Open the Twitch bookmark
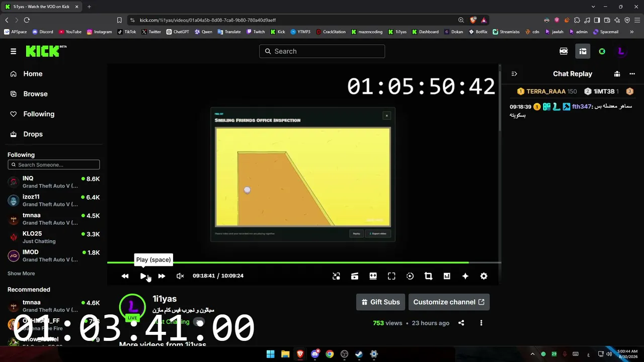The height and width of the screenshot is (362, 644). 255,32
